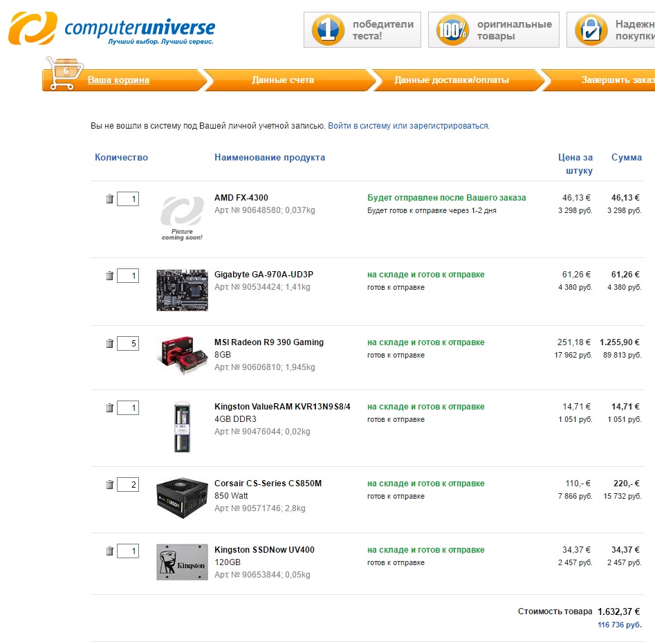The width and height of the screenshot is (655, 644).
Task: Click the 89 813 руб. sum
Action: click(x=622, y=355)
